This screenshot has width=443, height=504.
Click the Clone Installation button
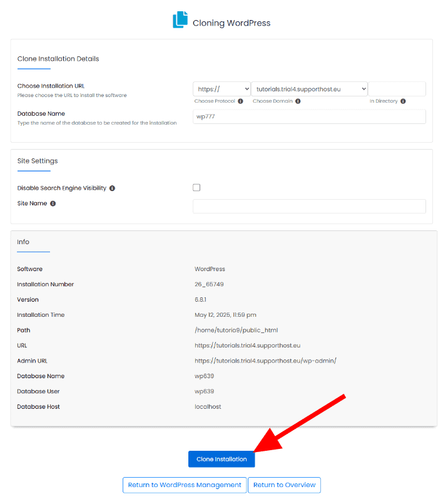[x=221, y=459]
